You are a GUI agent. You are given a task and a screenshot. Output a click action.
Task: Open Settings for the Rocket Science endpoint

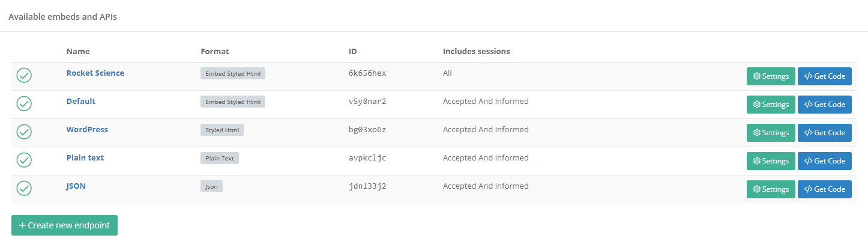tap(771, 76)
